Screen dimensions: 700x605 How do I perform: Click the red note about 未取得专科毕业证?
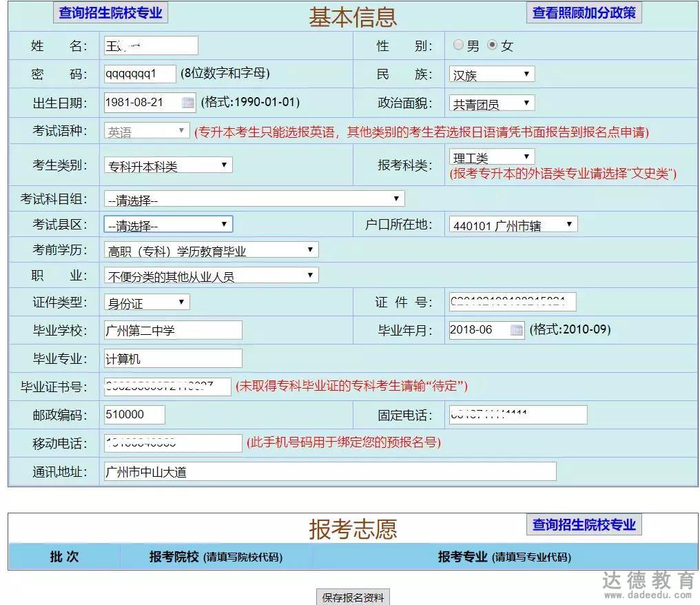pyautogui.click(x=352, y=386)
